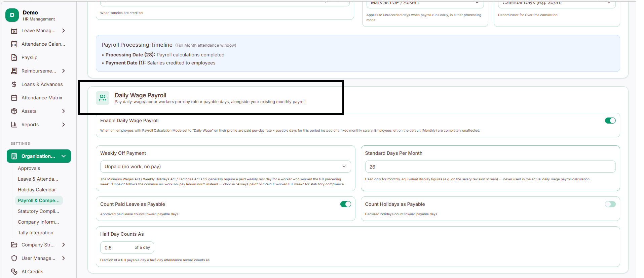Enable Count Holidays as Payable switch
The image size is (644, 278).
click(x=610, y=204)
